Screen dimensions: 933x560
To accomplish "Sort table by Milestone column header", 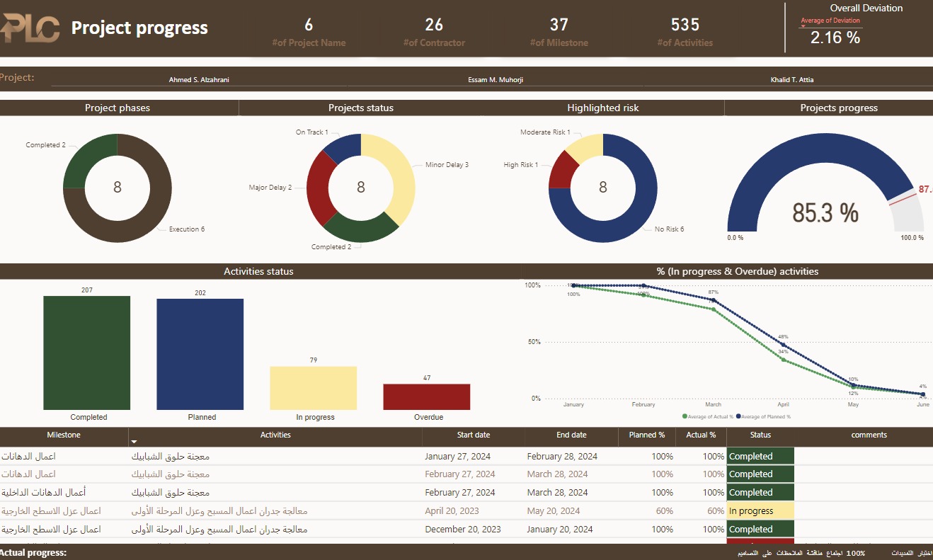I will point(64,435).
